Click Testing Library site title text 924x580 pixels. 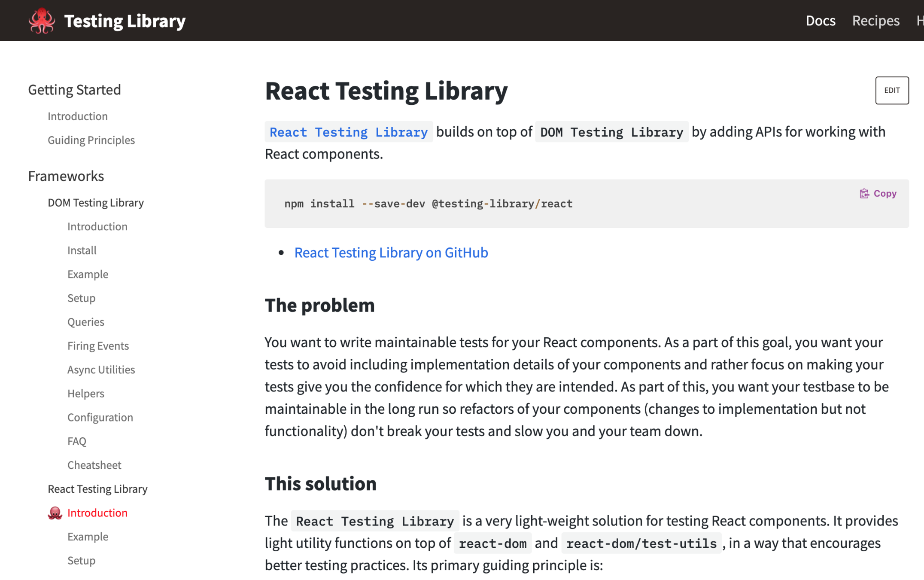click(x=125, y=21)
